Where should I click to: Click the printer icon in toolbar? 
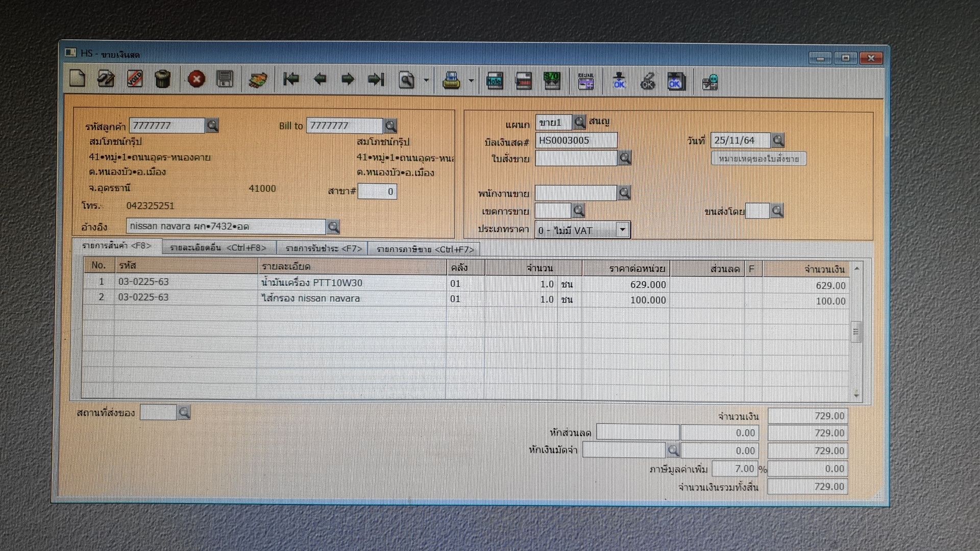pos(451,81)
